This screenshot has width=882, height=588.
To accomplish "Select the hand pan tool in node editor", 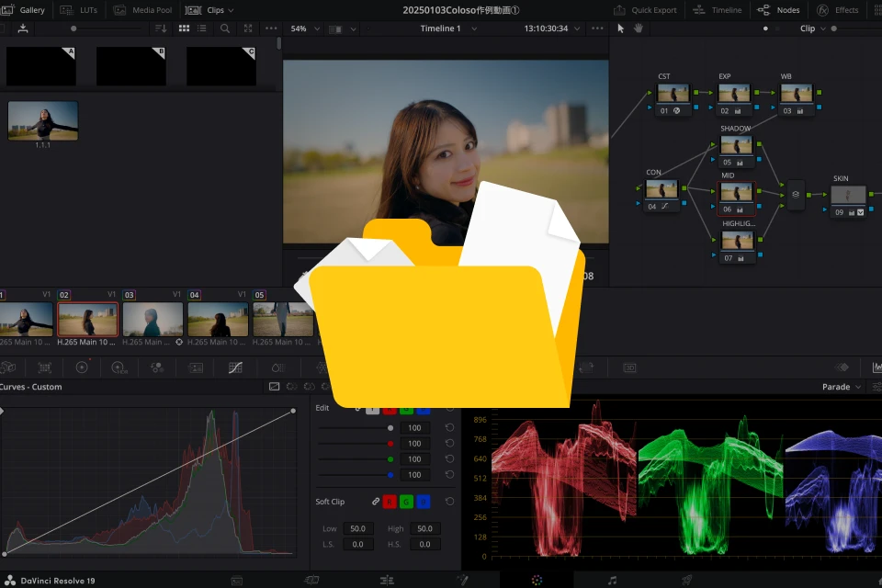I will coord(639,28).
